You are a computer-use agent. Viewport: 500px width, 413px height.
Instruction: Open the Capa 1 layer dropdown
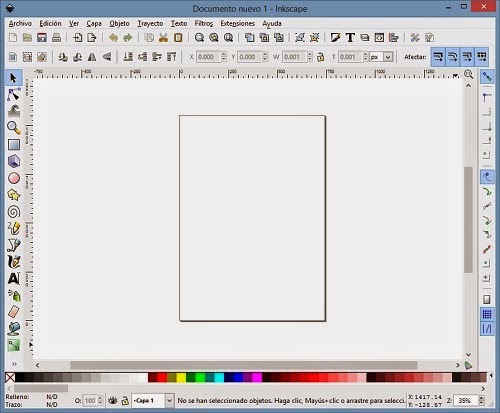153,400
